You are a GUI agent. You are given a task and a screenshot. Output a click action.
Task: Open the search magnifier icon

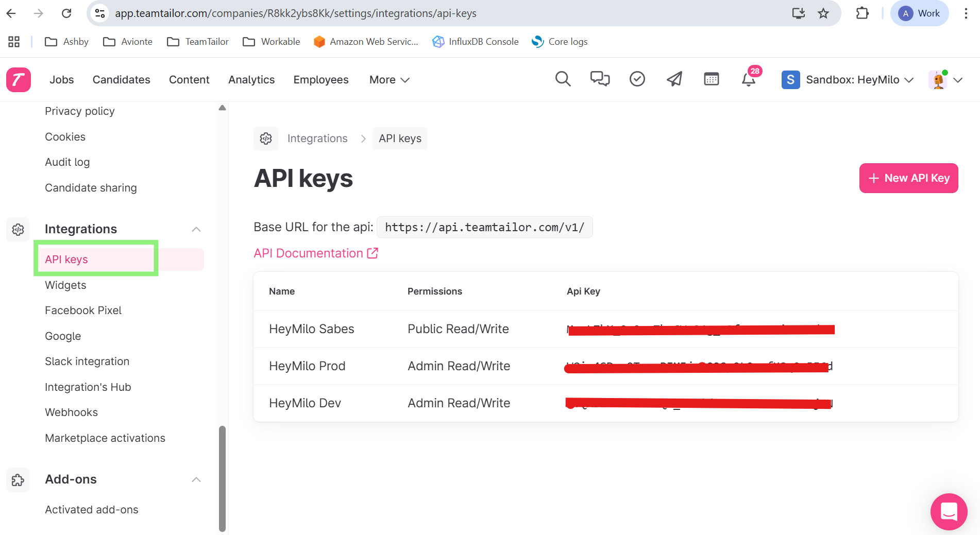(563, 79)
